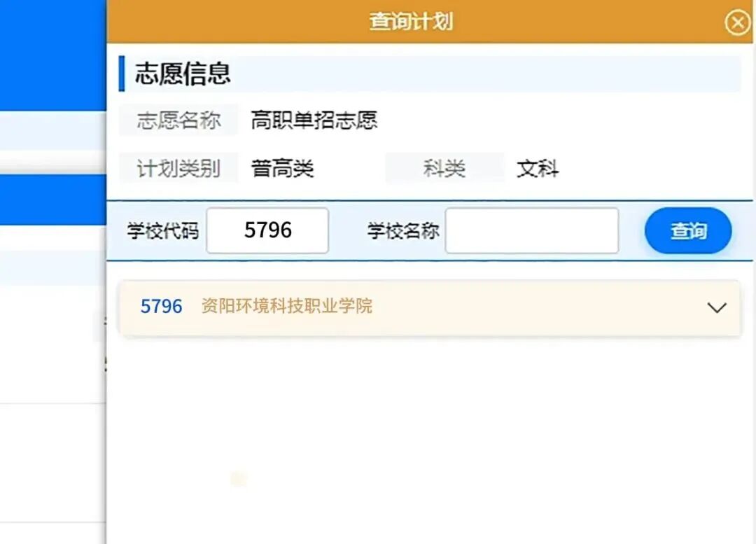Click the middle blue bar left of dialog

click(53, 200)
